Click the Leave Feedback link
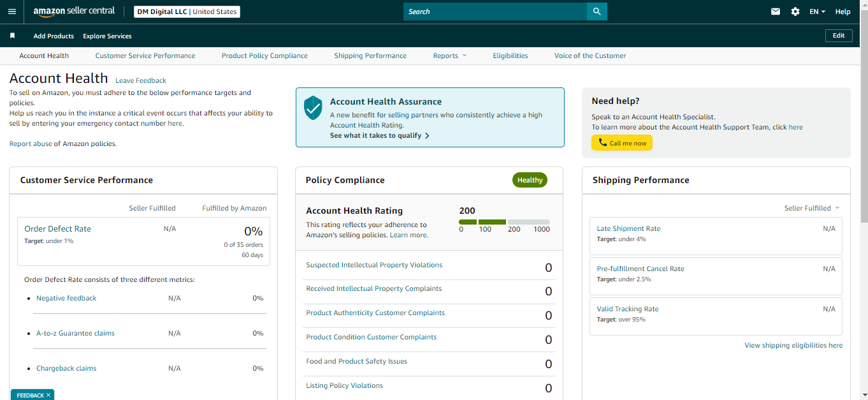 tap(141, 80)
